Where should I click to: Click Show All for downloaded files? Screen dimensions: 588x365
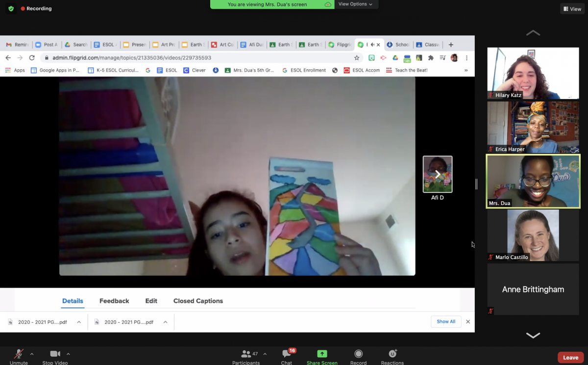[445, 321]
